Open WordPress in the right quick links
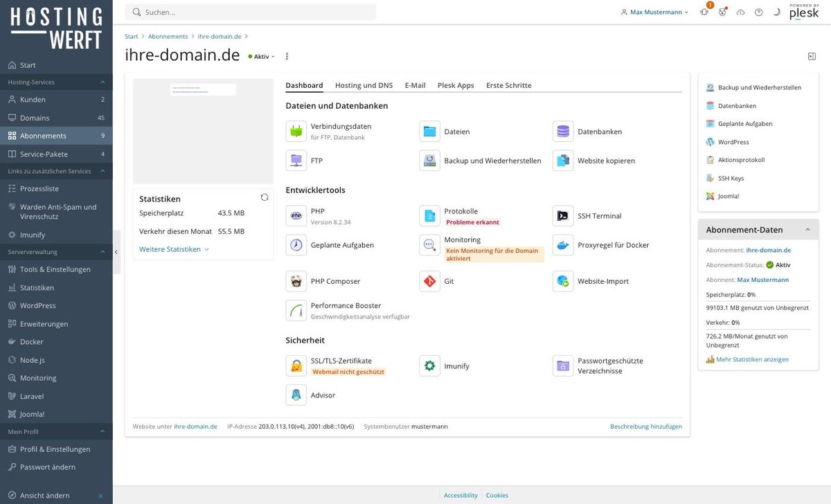Screen dimensions: 831x504 tap(733, 142)
